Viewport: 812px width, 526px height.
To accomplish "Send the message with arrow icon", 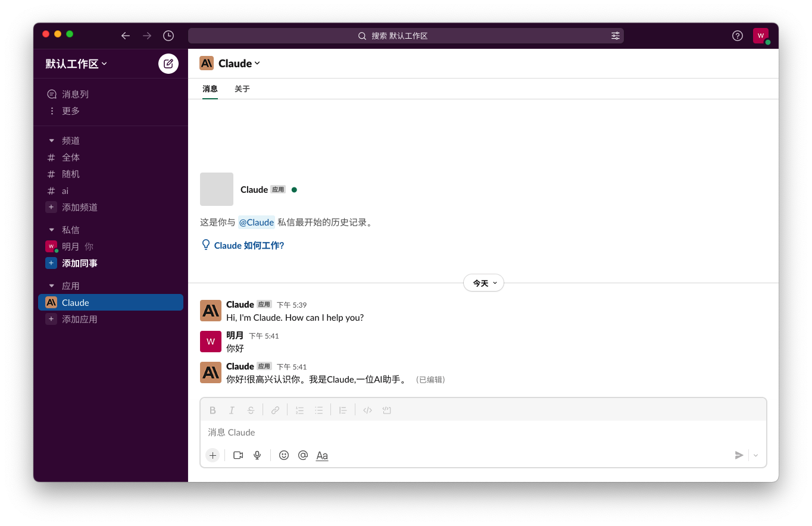I will pos(739,455).
